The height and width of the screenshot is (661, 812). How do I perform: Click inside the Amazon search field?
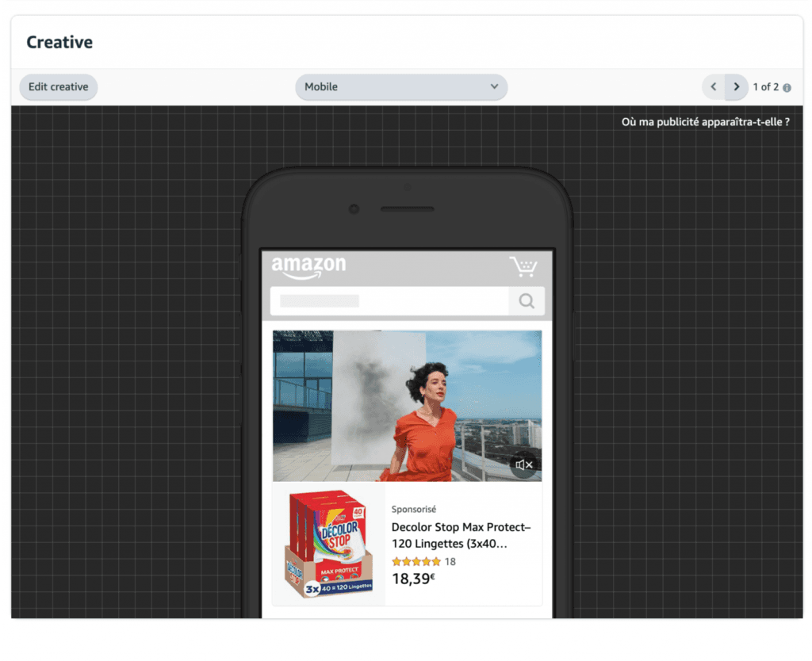coord(389,301)
